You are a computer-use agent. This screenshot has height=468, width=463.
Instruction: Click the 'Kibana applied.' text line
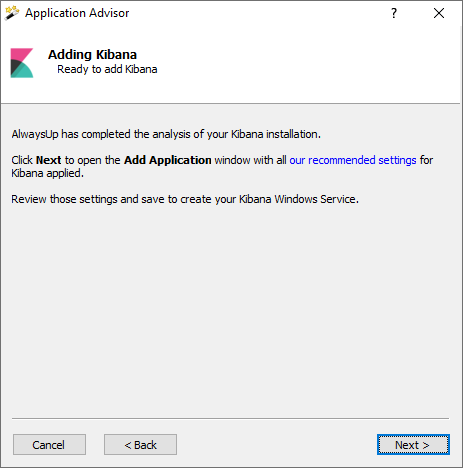47,173
